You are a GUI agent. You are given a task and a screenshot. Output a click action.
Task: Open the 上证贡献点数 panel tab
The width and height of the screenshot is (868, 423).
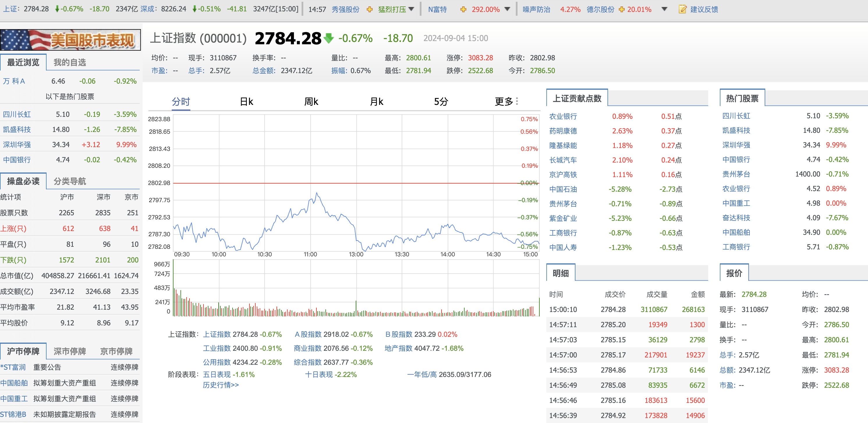[x=577, y=98]
